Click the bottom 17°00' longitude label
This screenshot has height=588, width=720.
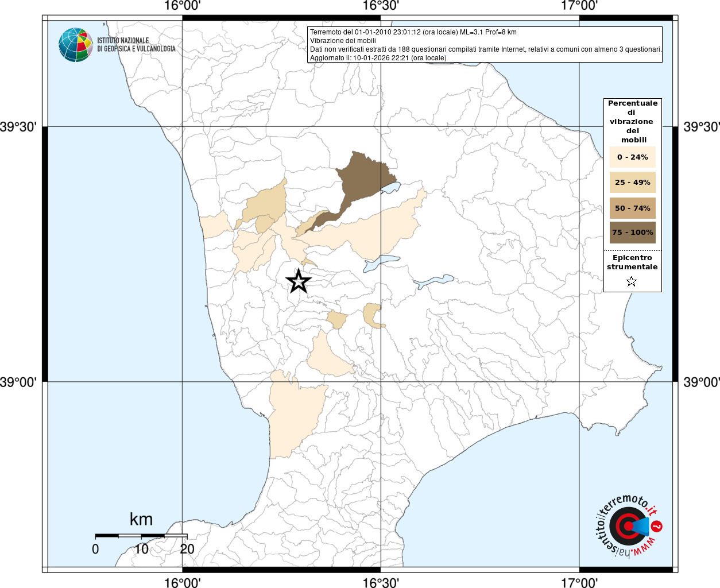(579, 582)
